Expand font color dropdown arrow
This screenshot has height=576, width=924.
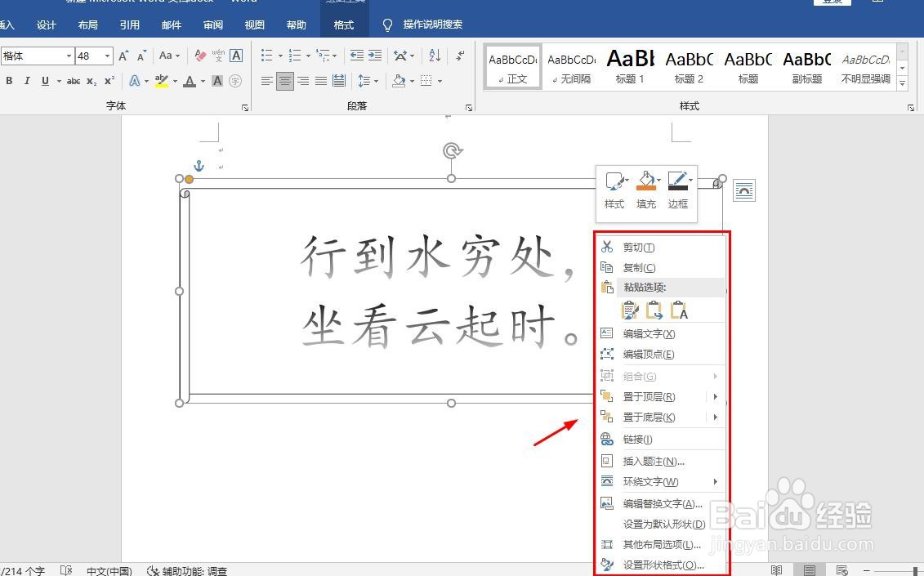coord(203,81)
